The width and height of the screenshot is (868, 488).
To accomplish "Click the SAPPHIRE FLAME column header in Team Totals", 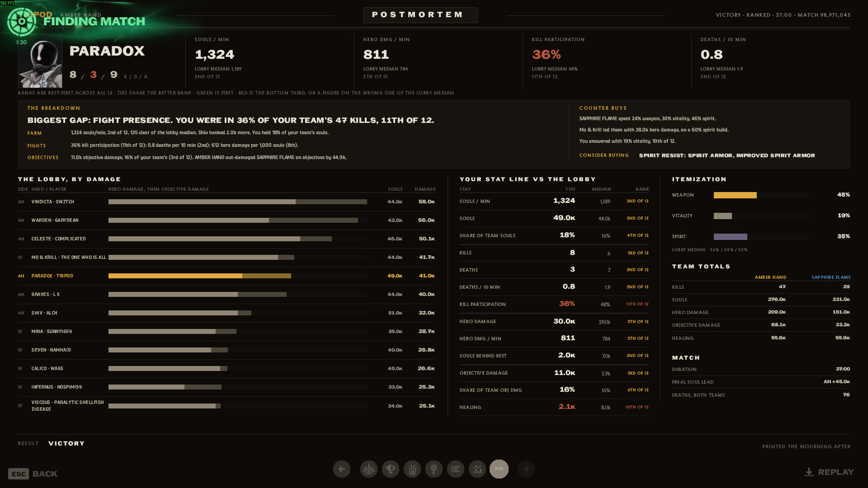I will (x=831, y=277).
